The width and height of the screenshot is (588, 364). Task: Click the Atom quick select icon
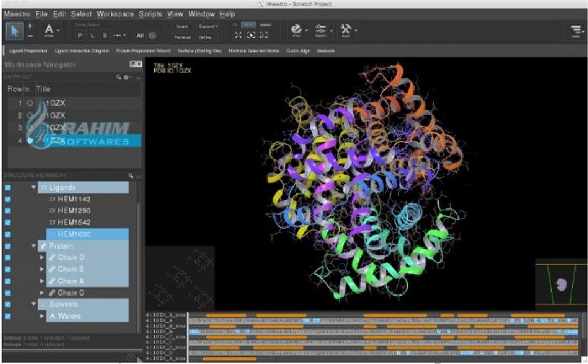point(49,30)
